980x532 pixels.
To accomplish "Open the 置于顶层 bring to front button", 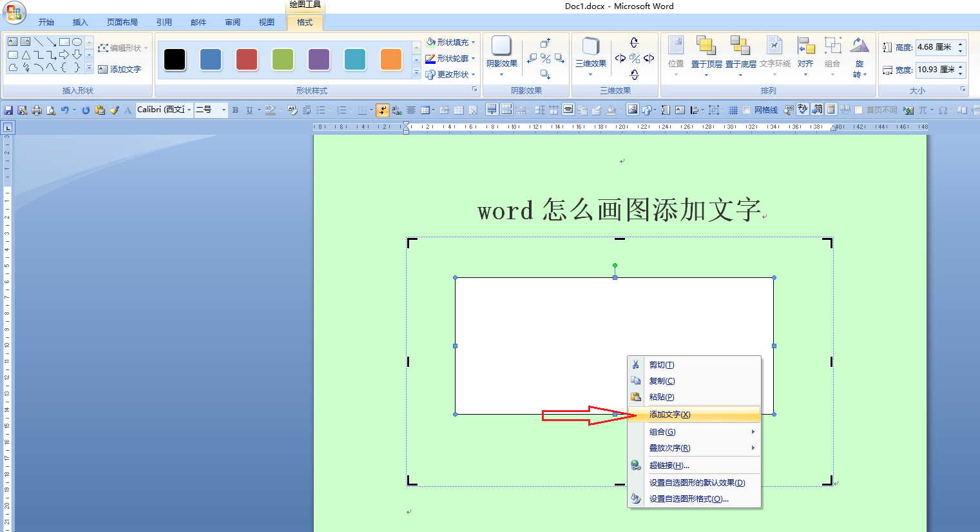I will 707,57.
